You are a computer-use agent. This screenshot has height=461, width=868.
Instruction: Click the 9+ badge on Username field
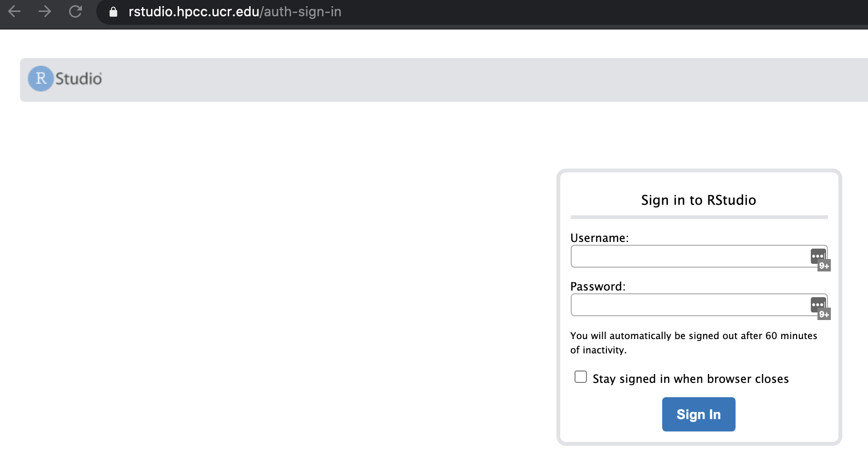tap(824, 266)
